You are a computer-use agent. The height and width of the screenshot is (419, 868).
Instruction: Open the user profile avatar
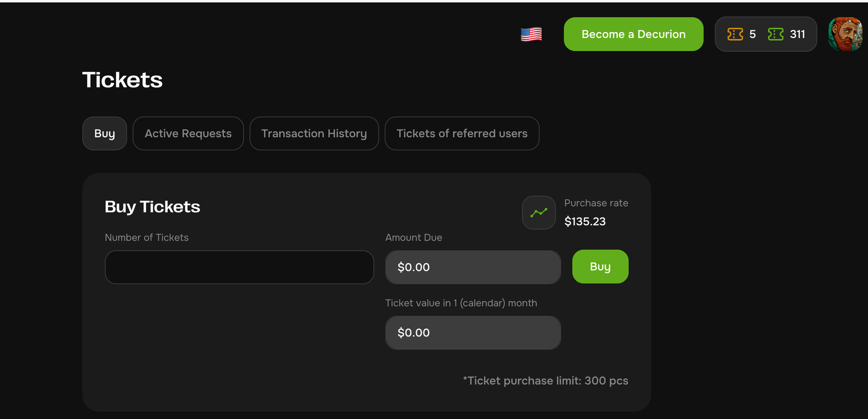tap(845, 34)
